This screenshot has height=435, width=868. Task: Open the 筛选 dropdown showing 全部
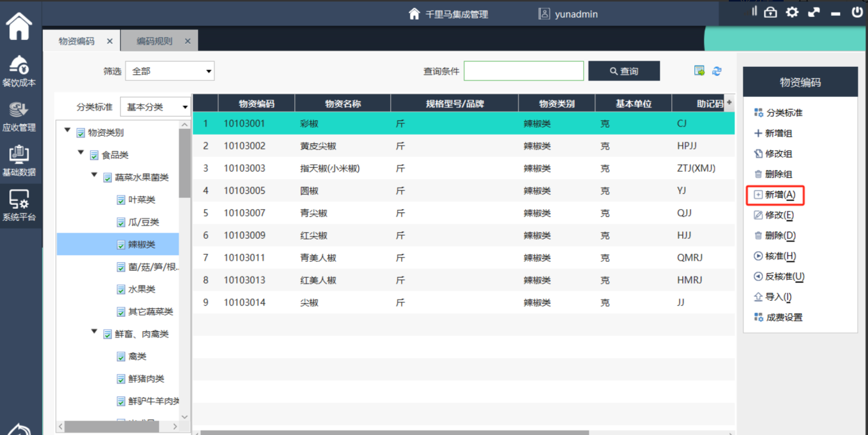coord(170,71)
